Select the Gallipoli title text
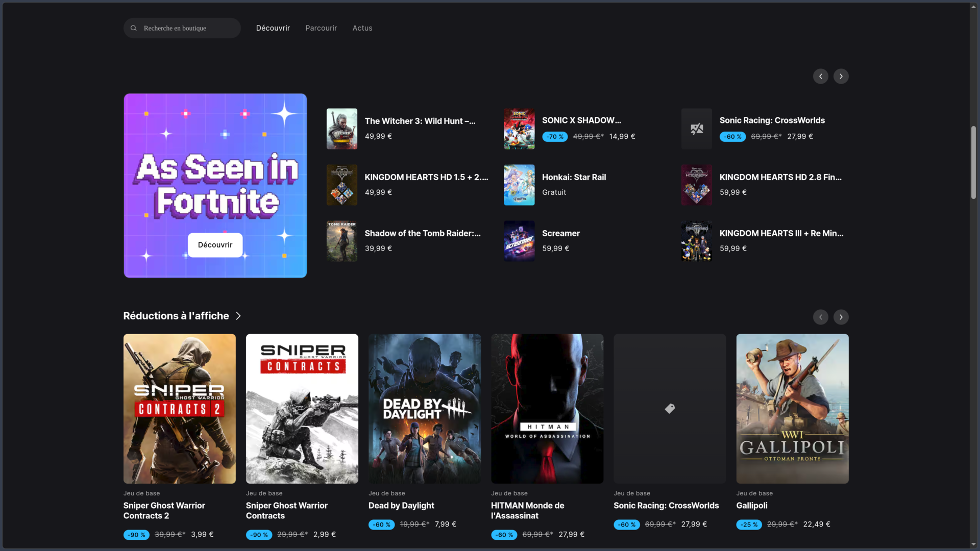The image size is (980, 551). (752, 506)
